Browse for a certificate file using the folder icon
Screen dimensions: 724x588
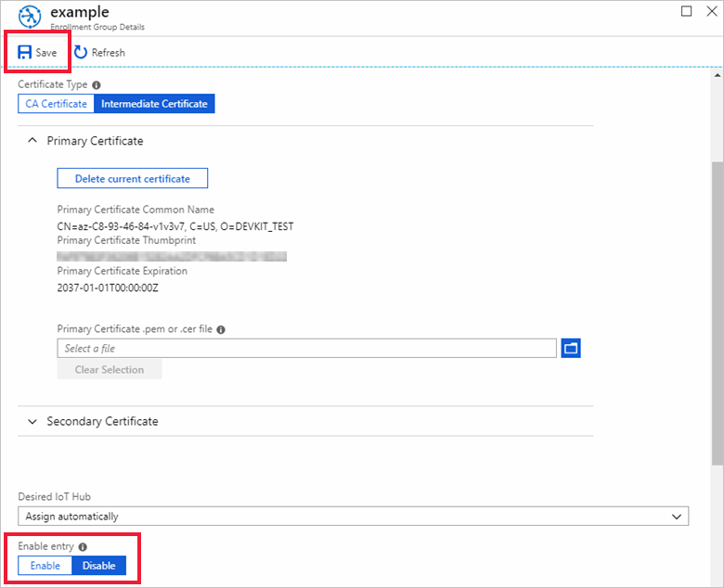click(x=571, y=348)
